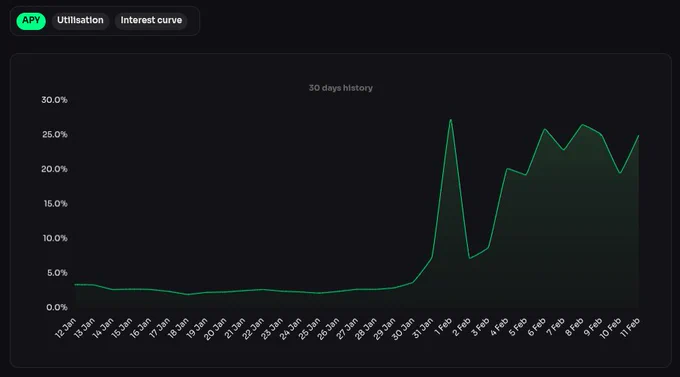Click the 25.0% y-axis label
The width and height of the screenshot is (680, 377).
(55, 134)
